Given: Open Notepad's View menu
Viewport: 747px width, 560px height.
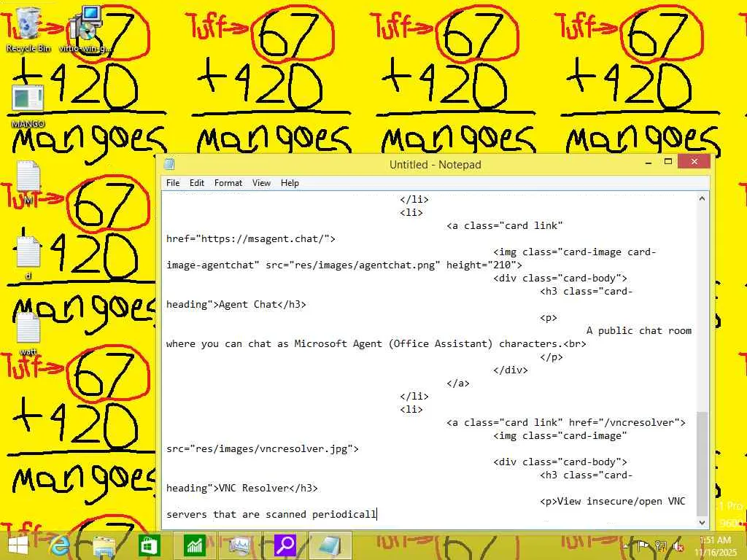Looking at the screenshot, I should pyautogui.click(x=262, y=183).
